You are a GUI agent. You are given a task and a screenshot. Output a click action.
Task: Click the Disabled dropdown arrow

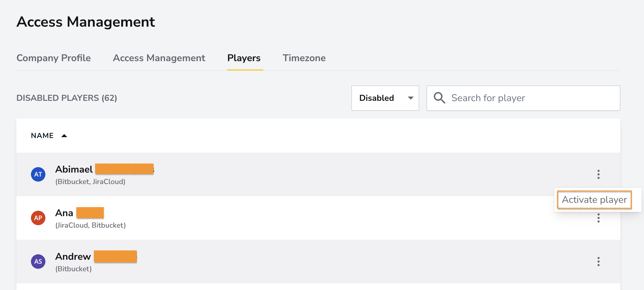coord(411,98)
